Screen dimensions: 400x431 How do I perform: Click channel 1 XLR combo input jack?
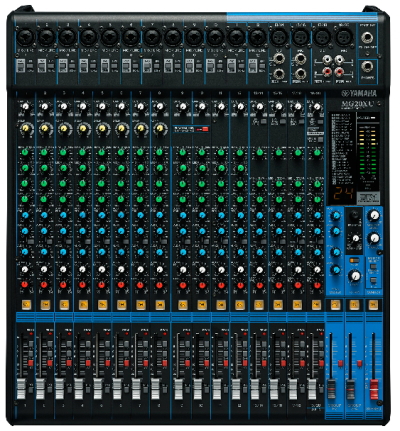pos(25,36)
